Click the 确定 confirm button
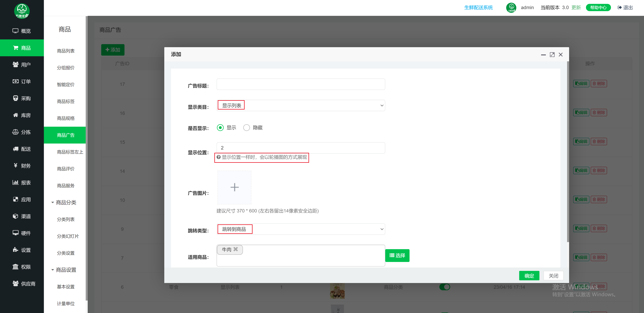The width and height of the screenshot is (644, 313). coord(529,276)
